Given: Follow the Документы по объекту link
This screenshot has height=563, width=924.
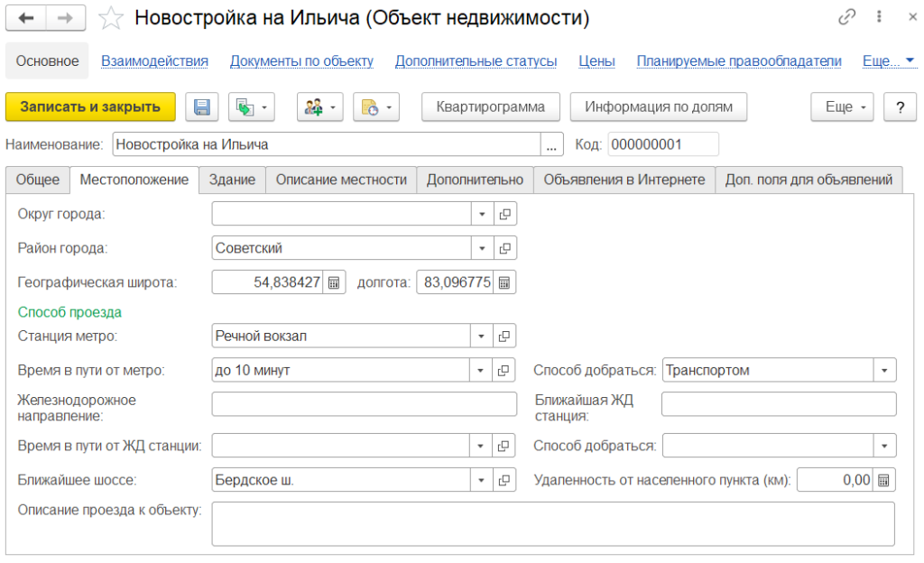Looking at the screenshot, I should pos(301,61).
